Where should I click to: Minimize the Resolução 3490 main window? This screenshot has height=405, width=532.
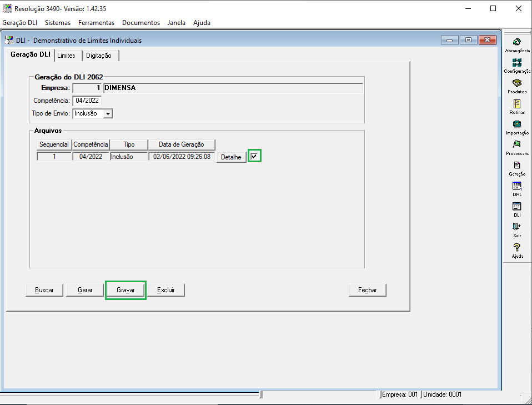[468, 8]
